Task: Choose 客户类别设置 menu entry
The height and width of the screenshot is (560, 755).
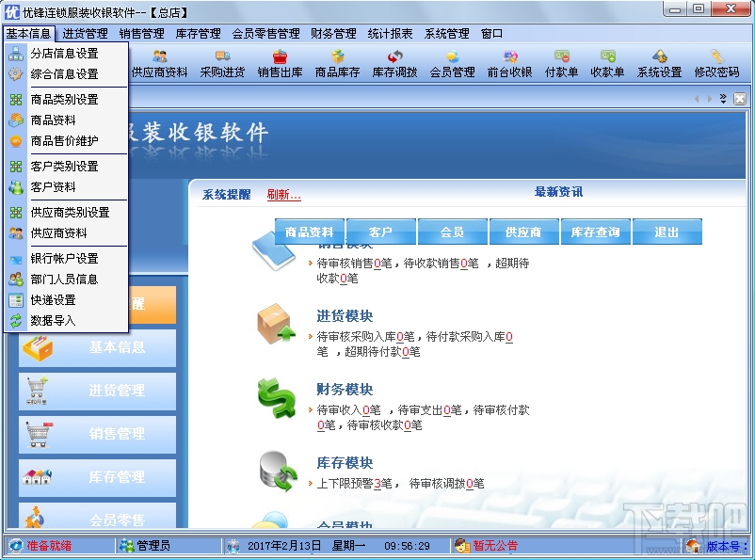Action: 66,167
